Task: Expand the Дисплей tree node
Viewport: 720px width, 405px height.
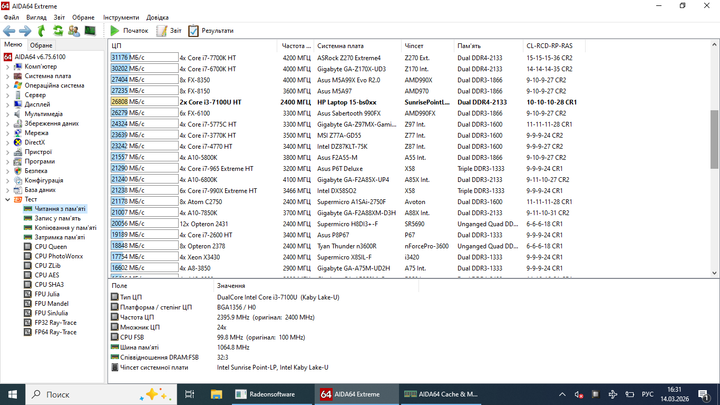Action: click(x=7, y=105)
